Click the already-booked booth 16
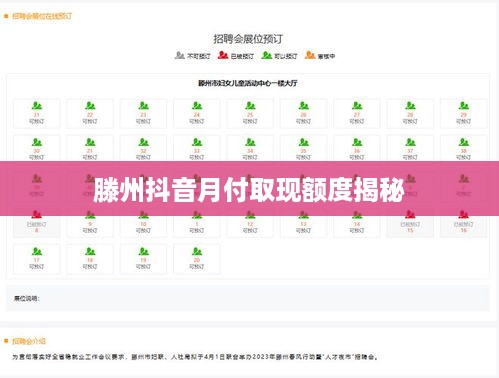This screenshot has width=499, height=378. 463,223
